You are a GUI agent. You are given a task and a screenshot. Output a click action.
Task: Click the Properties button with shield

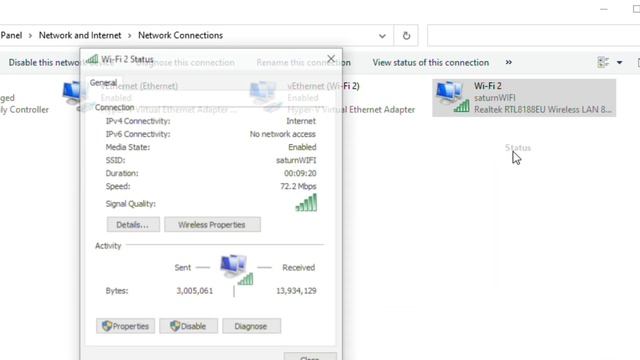click(x=125, y=326)
